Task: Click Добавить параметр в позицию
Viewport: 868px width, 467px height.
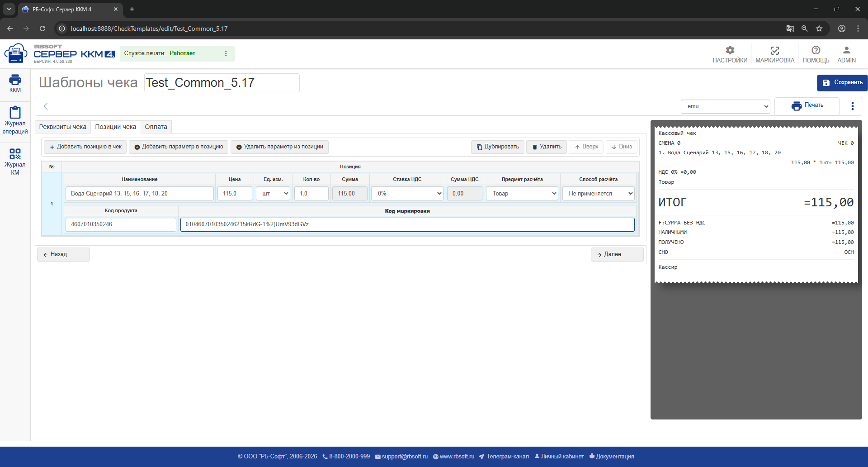Action: click(179, 147)
